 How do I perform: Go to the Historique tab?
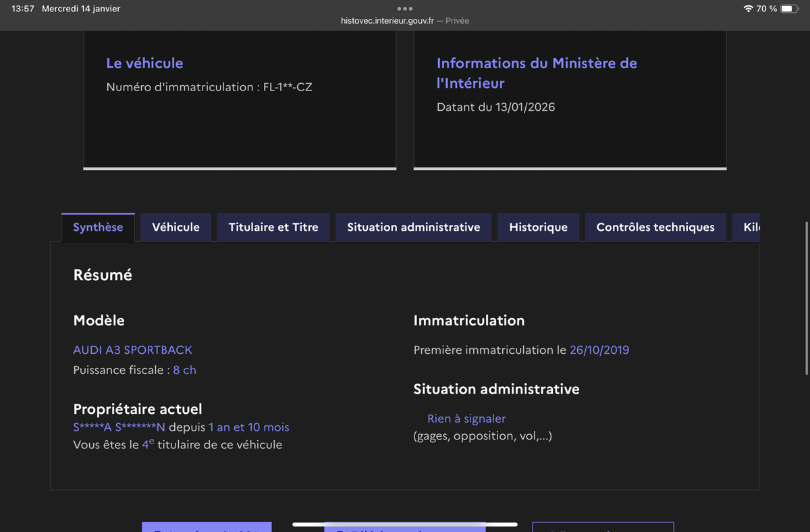[x=538, y=228]
